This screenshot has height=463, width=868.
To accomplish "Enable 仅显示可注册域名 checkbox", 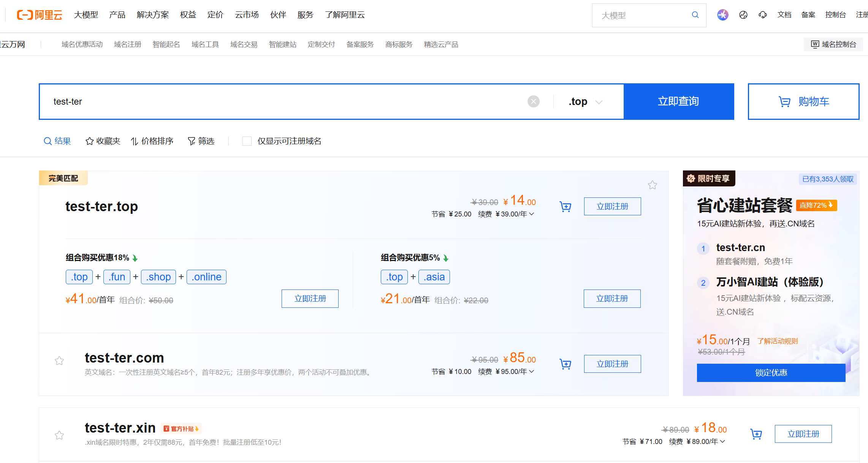I will point(247,141).
